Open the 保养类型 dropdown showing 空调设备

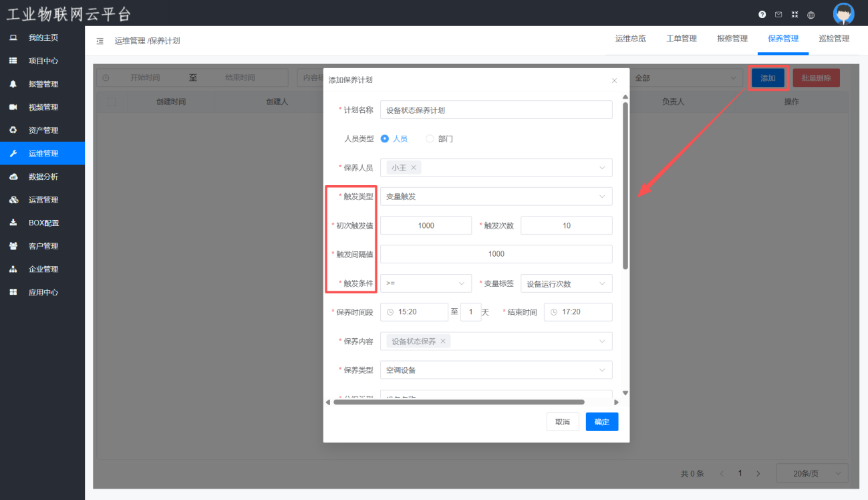click(x=496, y=370)
